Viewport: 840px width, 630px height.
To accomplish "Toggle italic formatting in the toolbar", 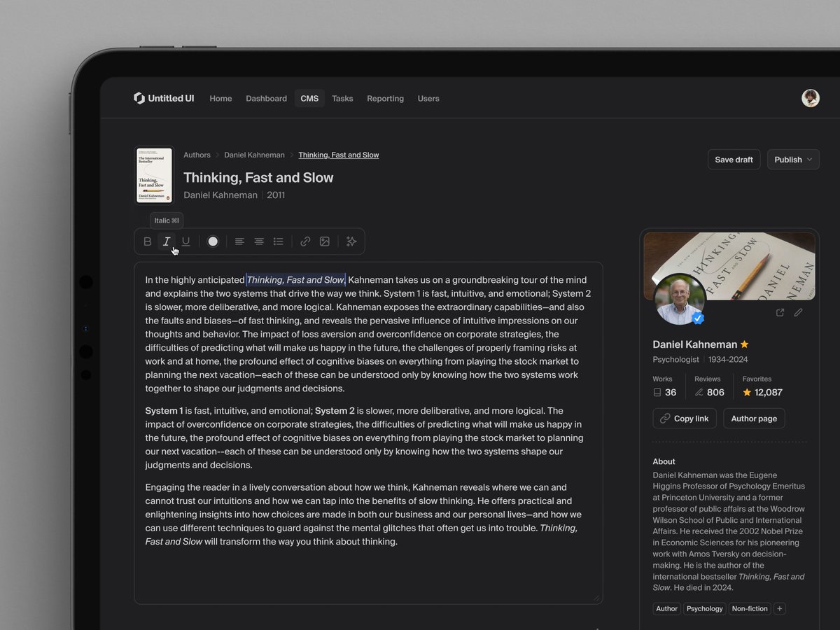I will point(167,241).
